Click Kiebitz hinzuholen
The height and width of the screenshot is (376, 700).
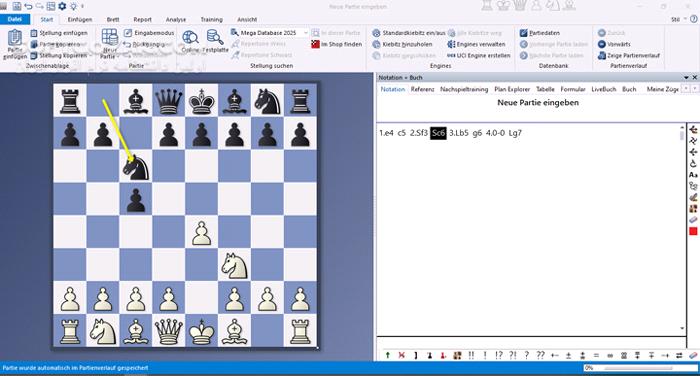click(403, 44)
